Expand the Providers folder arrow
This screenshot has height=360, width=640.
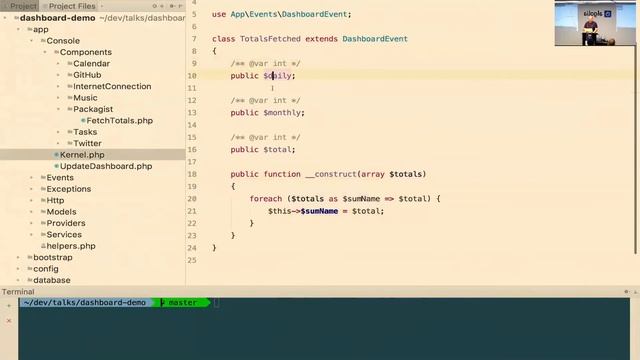tap(31, 223)
